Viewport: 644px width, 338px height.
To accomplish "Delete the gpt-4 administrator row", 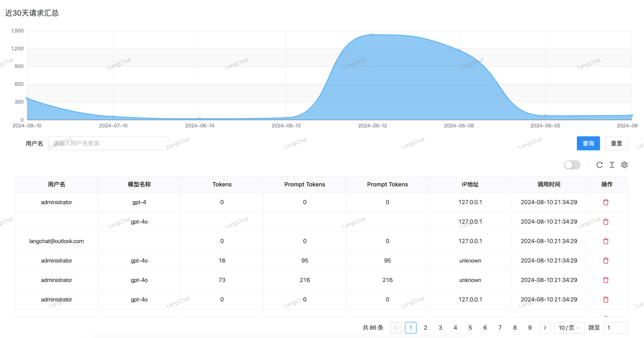I will click(606, 203).
